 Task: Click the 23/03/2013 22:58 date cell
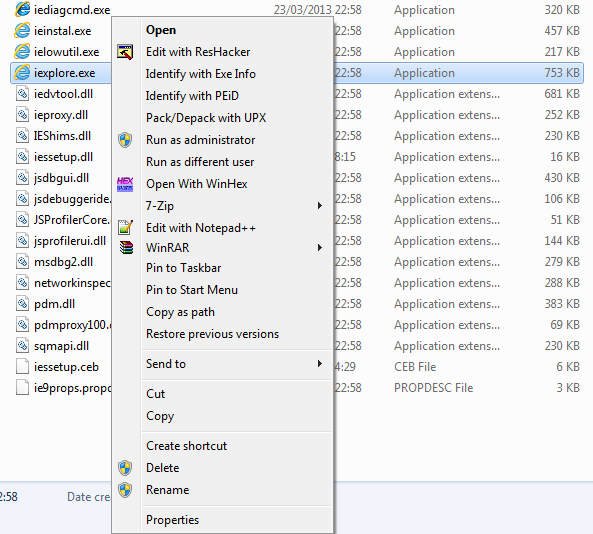point(318,10)
